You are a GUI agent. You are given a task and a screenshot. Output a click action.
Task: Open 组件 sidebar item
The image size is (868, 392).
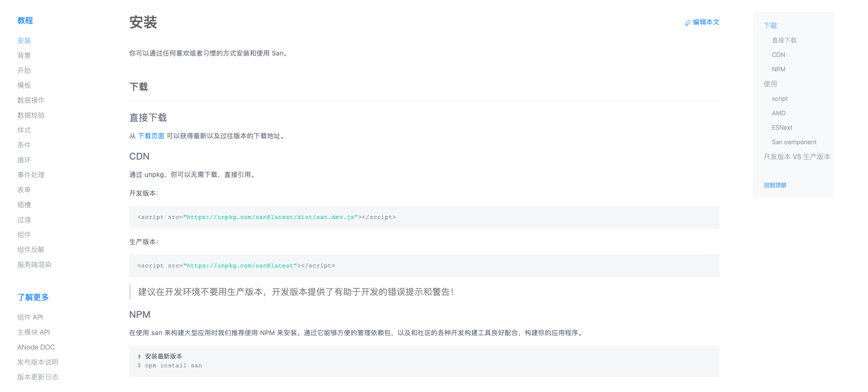click(24, 235)
